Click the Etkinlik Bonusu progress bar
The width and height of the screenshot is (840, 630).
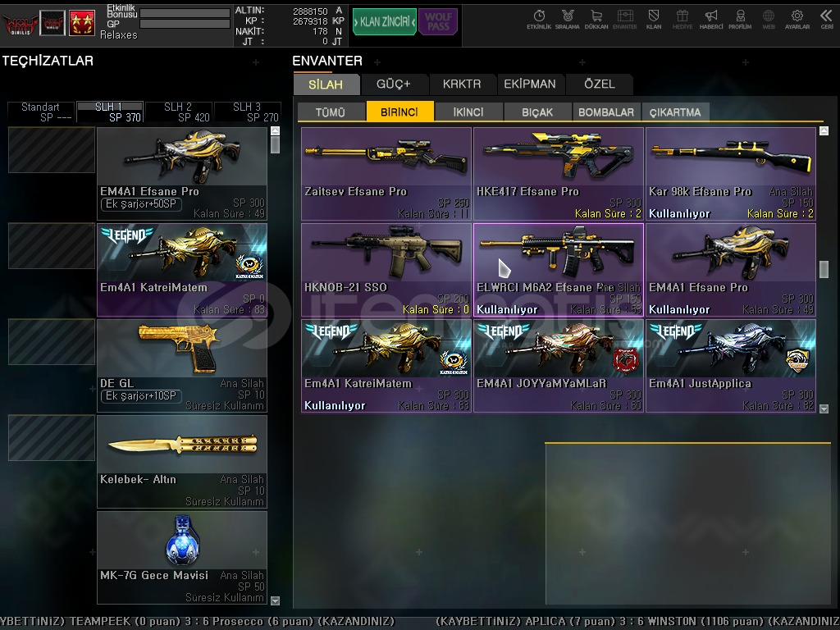coord(185,13)
